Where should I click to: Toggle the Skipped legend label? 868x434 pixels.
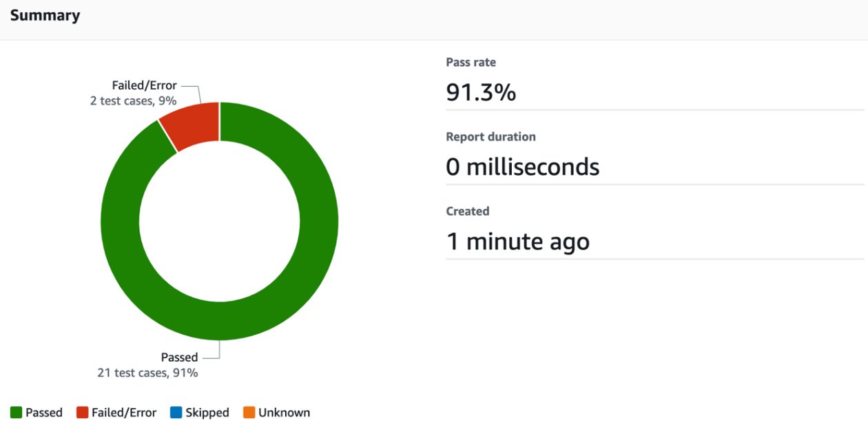click(x=207, y=413)
